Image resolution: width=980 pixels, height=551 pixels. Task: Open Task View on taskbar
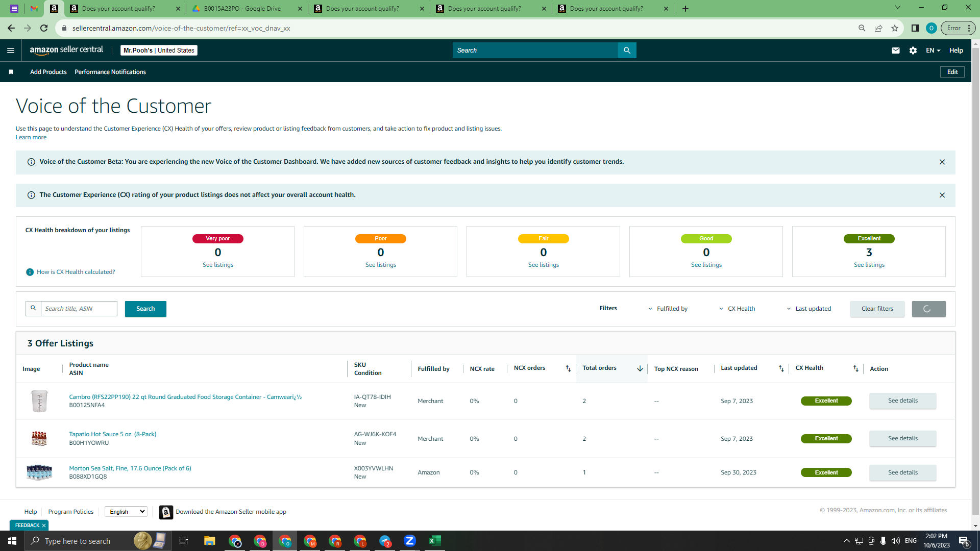tap(184, 541)
